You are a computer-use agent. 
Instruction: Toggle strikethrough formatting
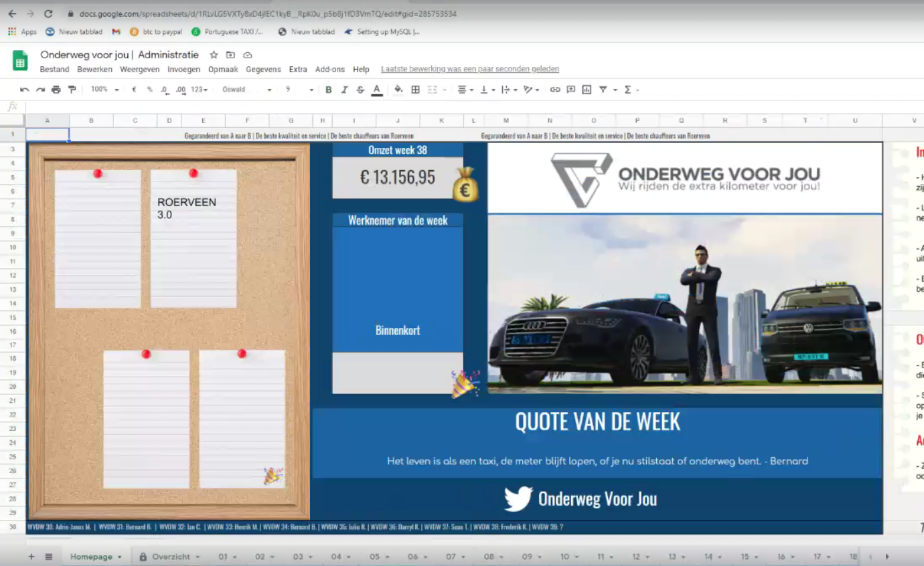click(360, 90)
